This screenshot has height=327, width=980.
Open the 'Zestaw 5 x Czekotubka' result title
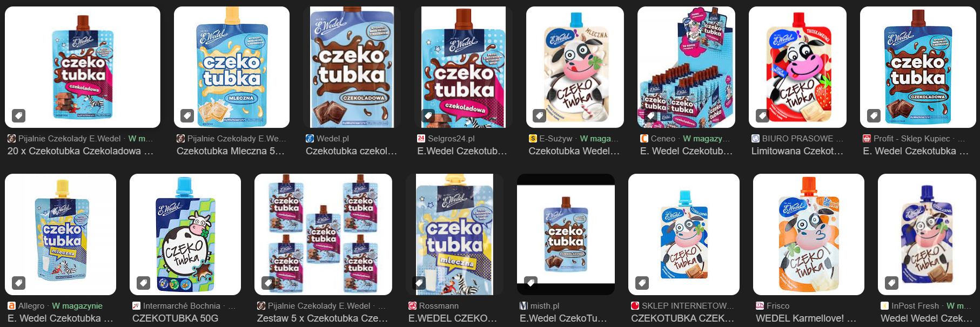click(323, 318)
